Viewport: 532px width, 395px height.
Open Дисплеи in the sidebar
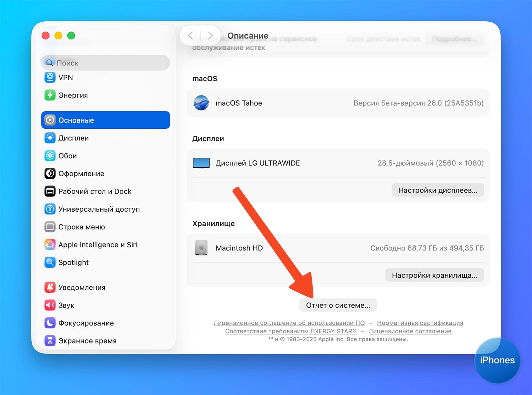106,138
